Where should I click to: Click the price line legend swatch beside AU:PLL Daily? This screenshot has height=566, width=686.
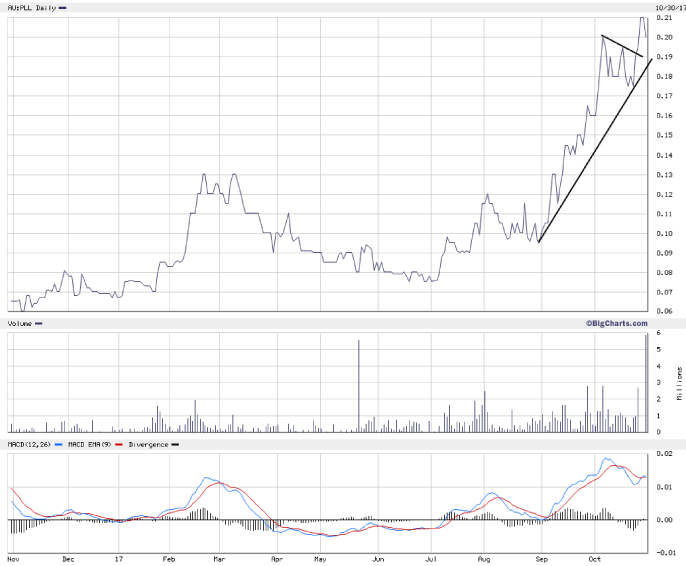coord(64,8)
